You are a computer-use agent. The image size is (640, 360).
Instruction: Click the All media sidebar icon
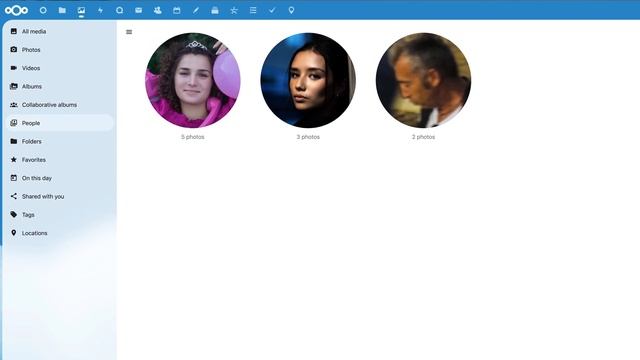click(x=14, y=31)
